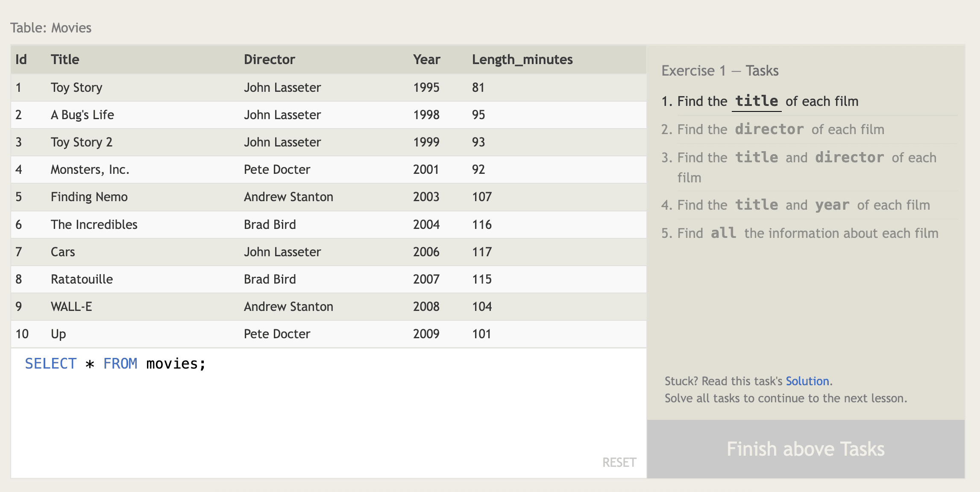The width and height of the screenshot is (980, 492).
Task: Click the Finish above Tasks button
Action: pyautogui.click(x=805, y=449)
